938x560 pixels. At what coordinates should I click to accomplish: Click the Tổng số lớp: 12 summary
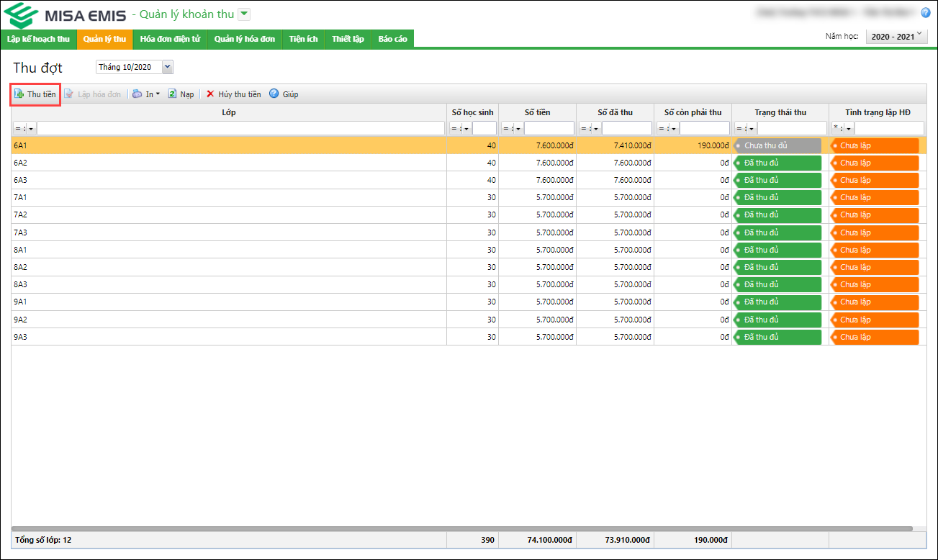(x=42, y=540)
